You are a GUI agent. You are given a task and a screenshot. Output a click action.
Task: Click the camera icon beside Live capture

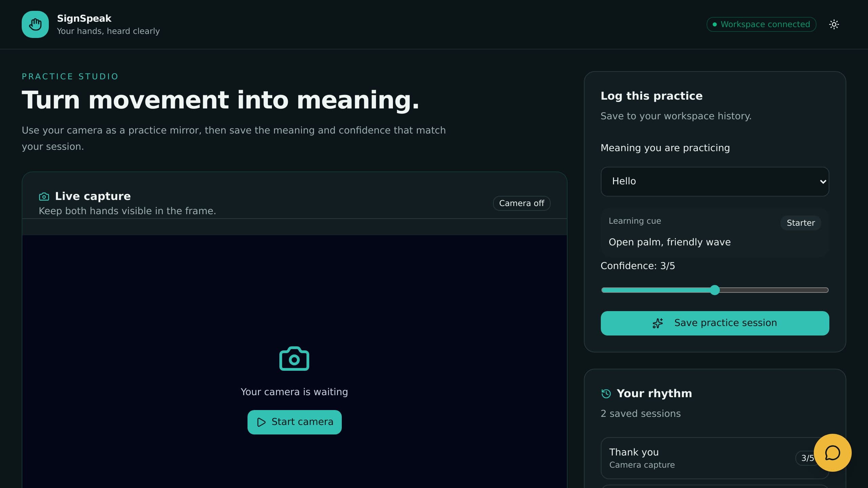[44, 197]
